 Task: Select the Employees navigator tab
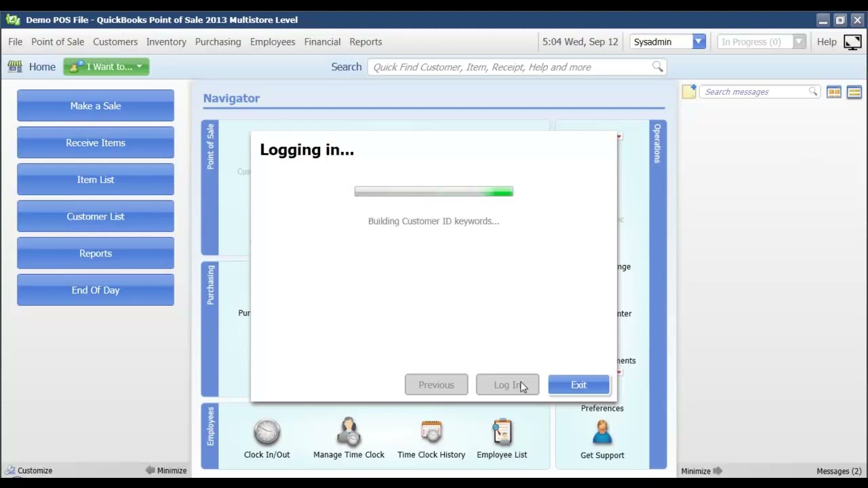(x=210, y=436)
